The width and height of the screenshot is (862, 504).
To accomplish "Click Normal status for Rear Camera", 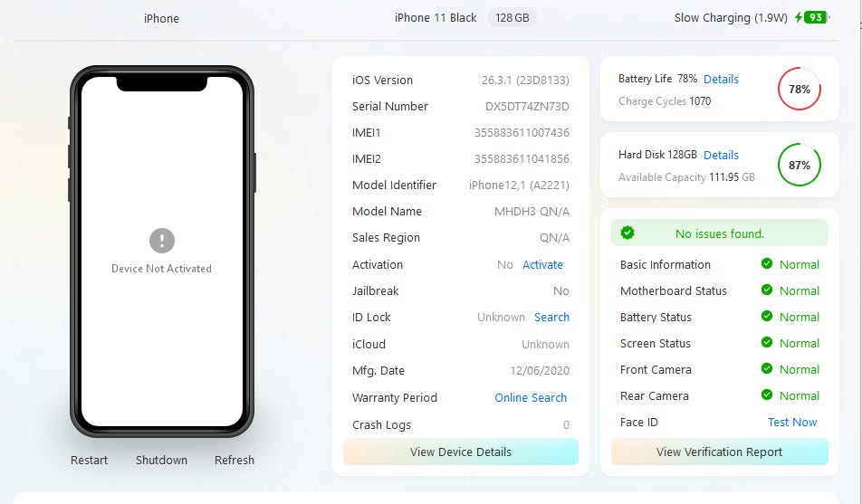I will 800,395.
